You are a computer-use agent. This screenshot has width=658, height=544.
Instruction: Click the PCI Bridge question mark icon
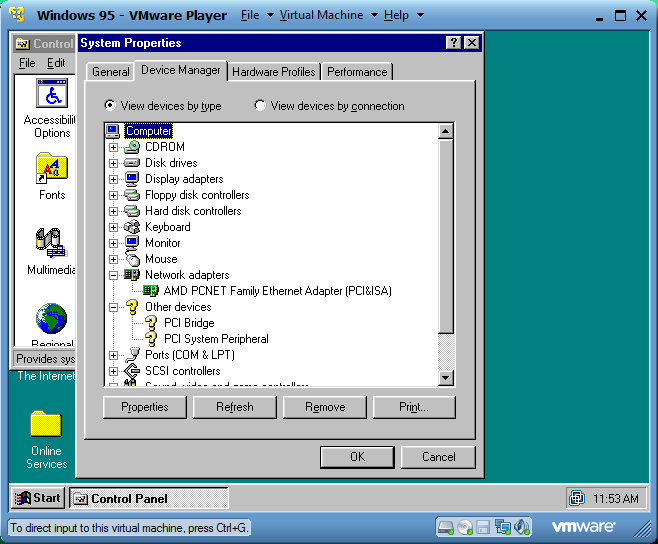coord(151,323)
